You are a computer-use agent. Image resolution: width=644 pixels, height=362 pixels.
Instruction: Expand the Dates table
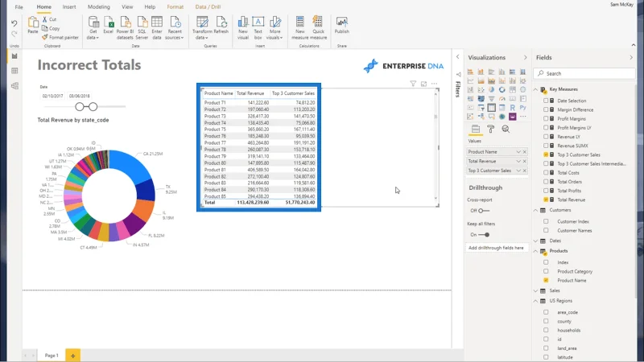(535, 241)
